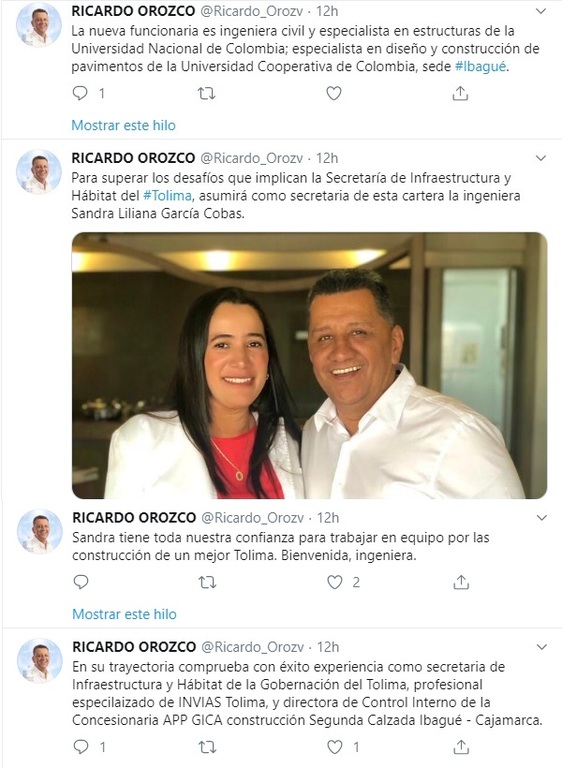Screen dimensions: 562x768
Task: Expand more-options chevron on the 'Sandra tiene' tweet
Action: click(541, 518)
